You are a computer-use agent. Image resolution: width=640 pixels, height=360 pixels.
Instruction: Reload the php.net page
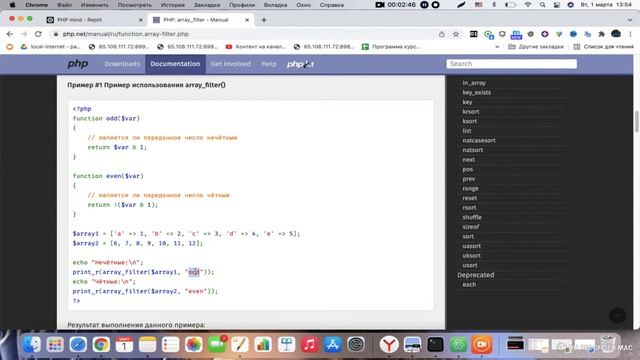pos(38,34)
